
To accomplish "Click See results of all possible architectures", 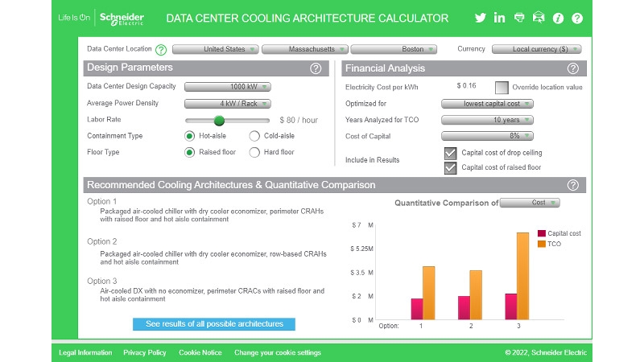I will 214,324.
